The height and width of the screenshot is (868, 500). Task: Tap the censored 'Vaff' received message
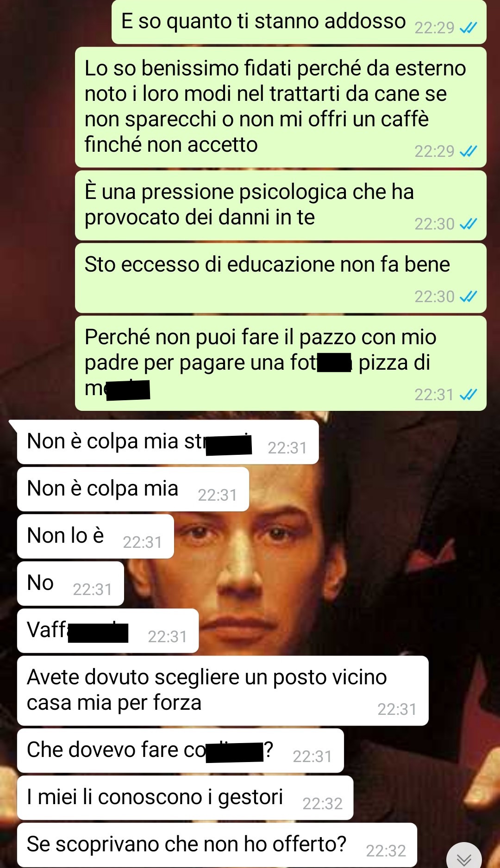(108, 631)
